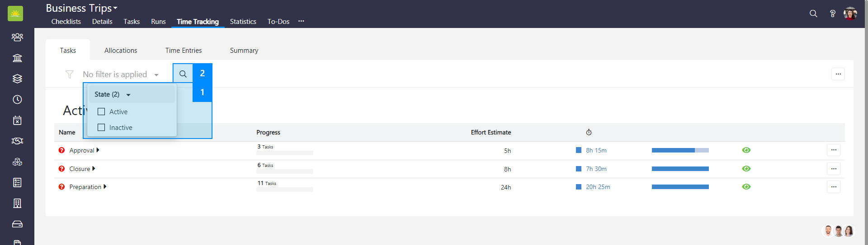The height and width of the screenshot is (245, 868).
Task: Collapse the State (2) filter group
Action: 128,95
